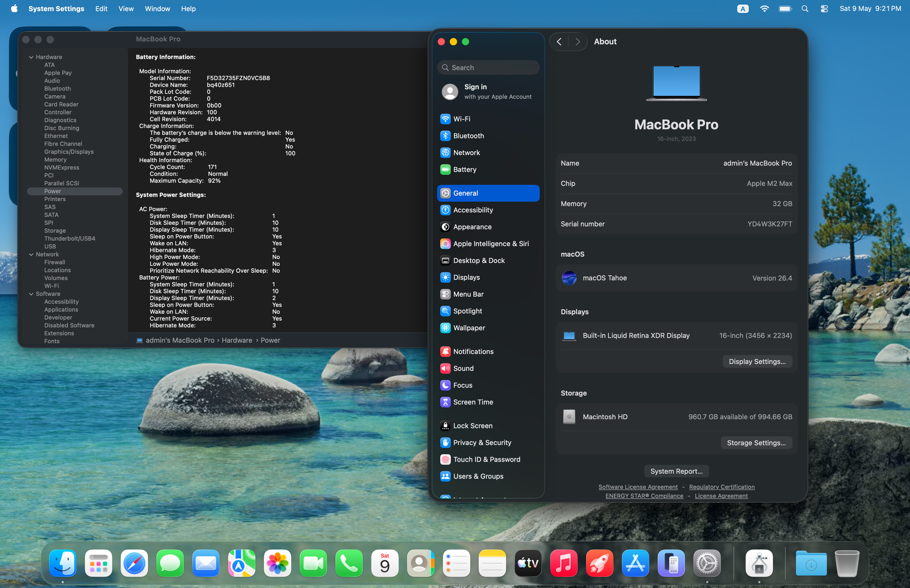Open Lock Screen settings

tap(488, 425)
